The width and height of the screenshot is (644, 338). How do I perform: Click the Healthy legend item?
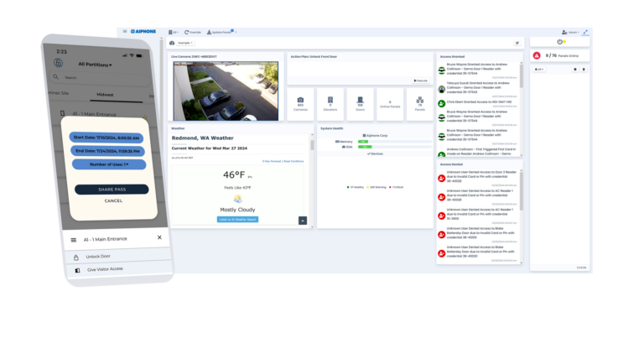(x=356, y=187)
